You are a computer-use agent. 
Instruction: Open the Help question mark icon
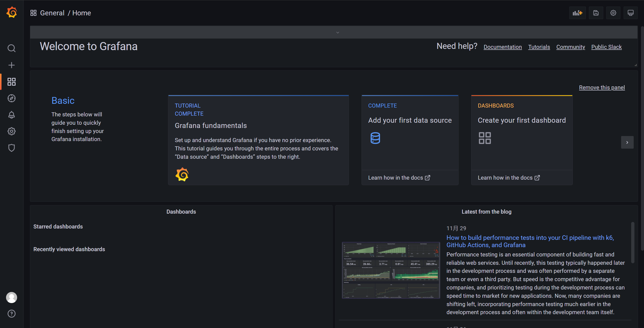pyautogui.click(x=12, y=314)
